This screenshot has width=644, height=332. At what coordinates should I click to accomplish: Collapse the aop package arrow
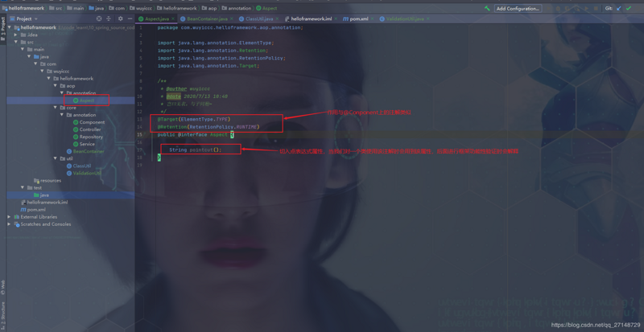pyautogui.click(x=56, y=86)
